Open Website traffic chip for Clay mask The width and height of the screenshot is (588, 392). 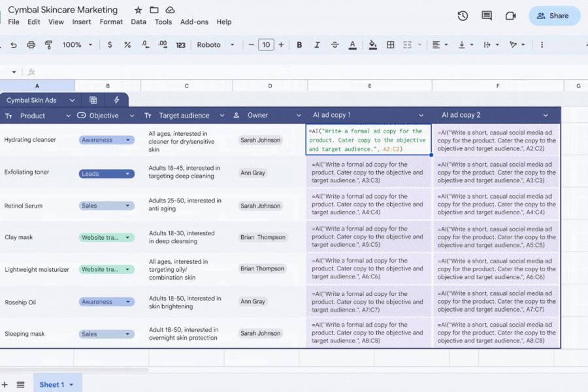[106, 237]
